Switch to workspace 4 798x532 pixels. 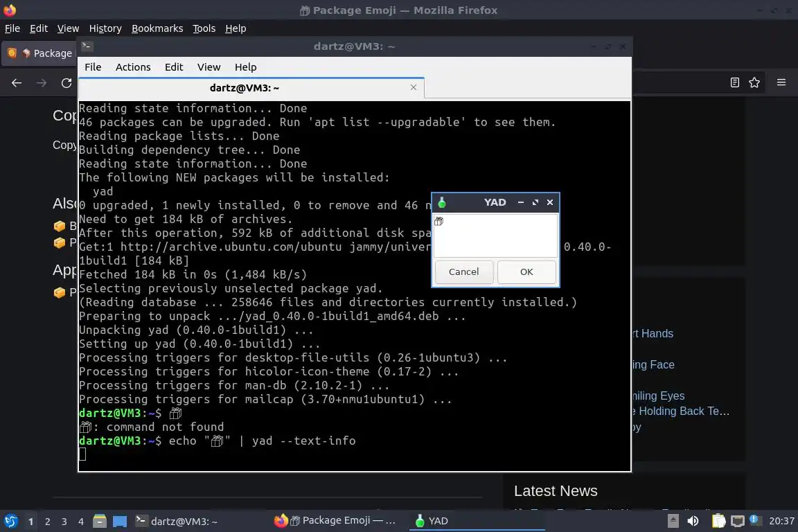point(81,522)
